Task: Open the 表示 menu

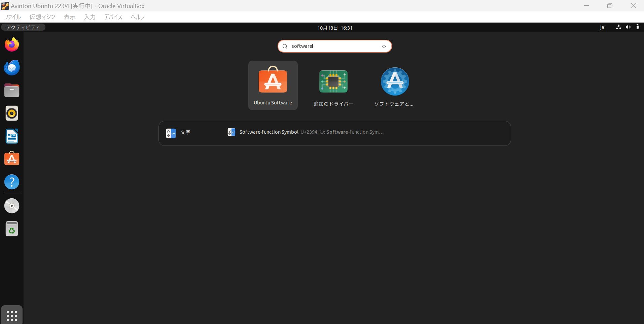Action: (x=70, y=17)
